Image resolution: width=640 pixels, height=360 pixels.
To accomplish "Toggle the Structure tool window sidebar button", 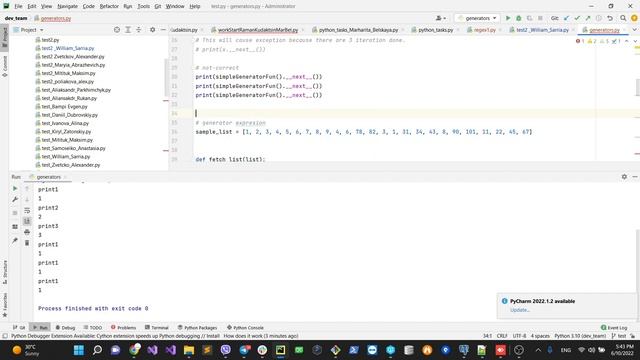I will point(4,272).
